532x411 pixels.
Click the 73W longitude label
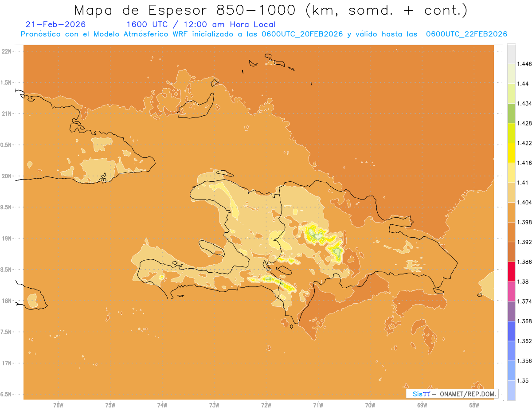tap(214, 405)
